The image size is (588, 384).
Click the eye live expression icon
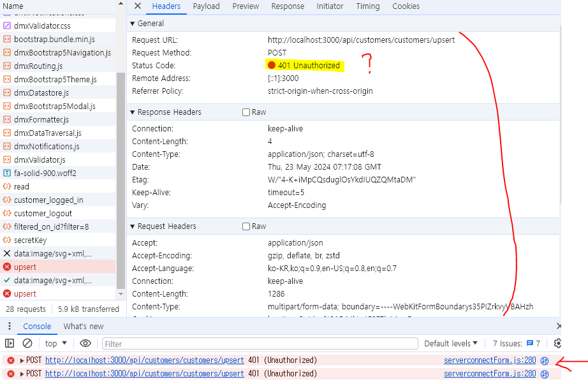(x=85, y=343)
